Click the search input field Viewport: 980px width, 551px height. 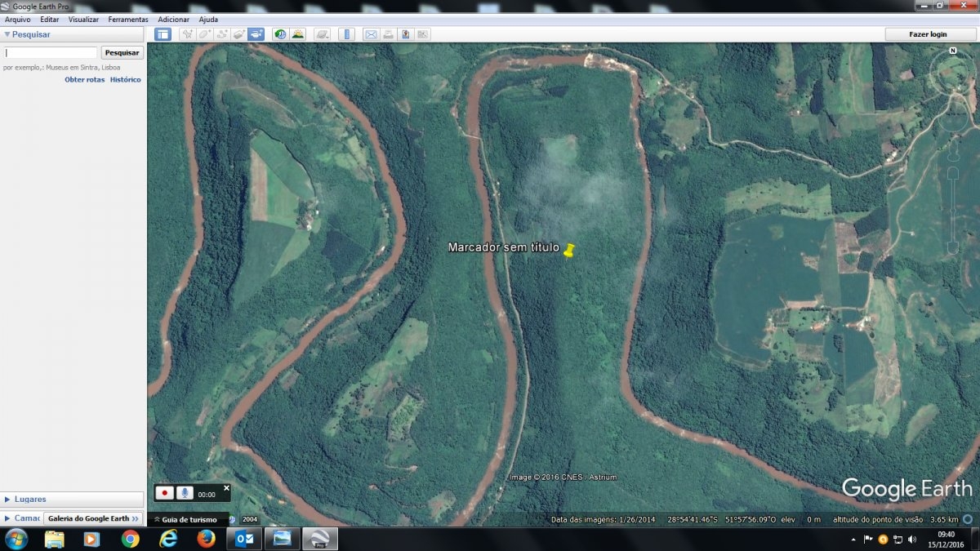tap(51, 53)
